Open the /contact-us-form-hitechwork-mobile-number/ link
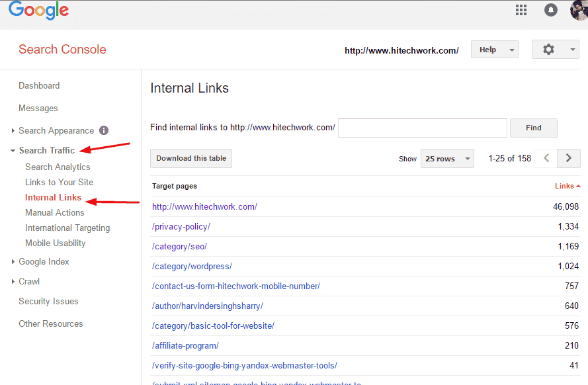This screenshot has width=588, height=385. [236, 286]
